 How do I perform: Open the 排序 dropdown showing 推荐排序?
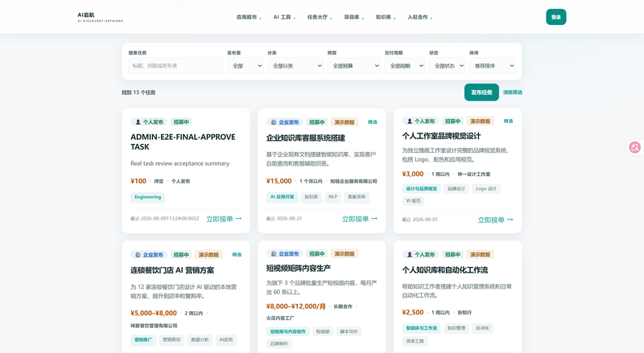click(x=492, y=66)
